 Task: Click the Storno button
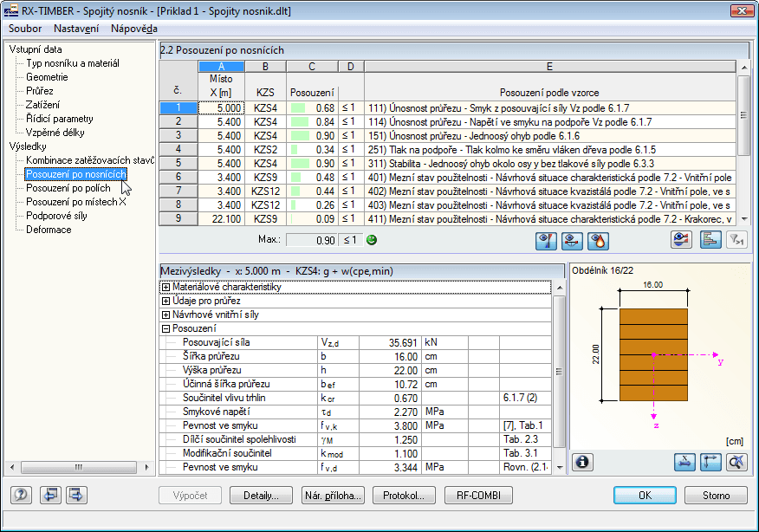point(716,496)
